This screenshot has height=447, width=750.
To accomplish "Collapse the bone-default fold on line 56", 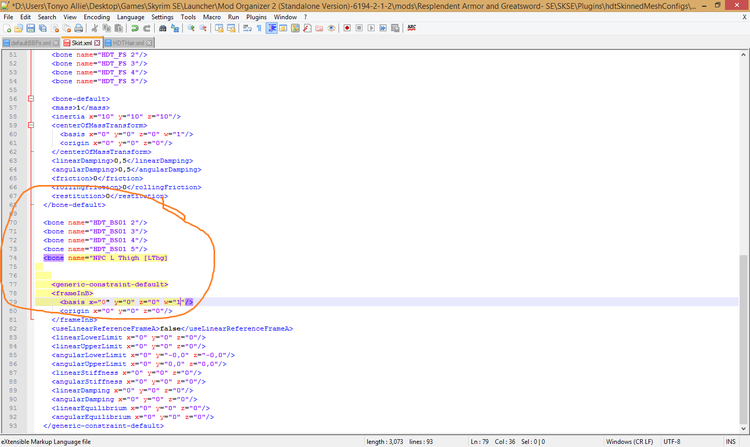I will [31, 99].
